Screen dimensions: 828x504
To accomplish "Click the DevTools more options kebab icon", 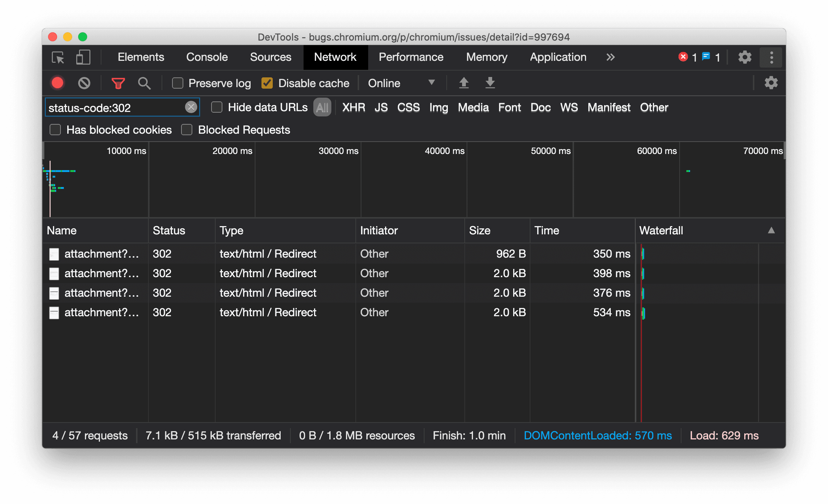I will [x=771, y=57].
